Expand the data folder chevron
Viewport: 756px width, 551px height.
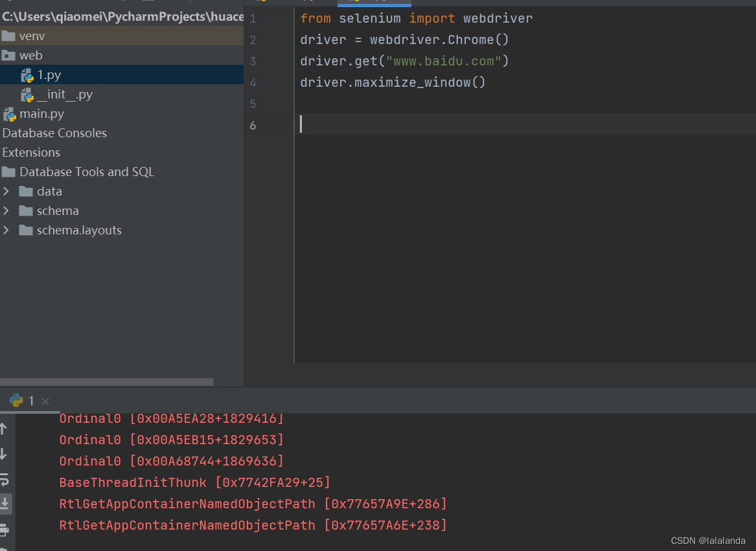pos(6,192)
